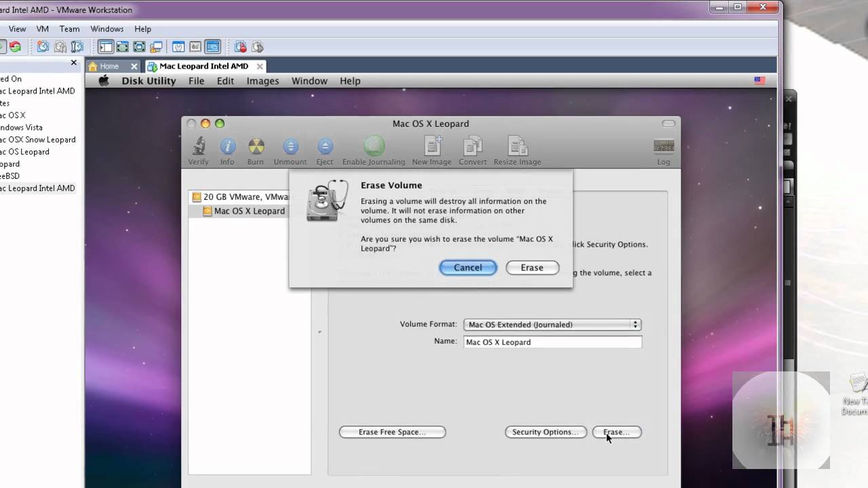The image size is (868, 488).
Task: Select the 20 GB VMware disk row
Action: click(x=240, y=197)
